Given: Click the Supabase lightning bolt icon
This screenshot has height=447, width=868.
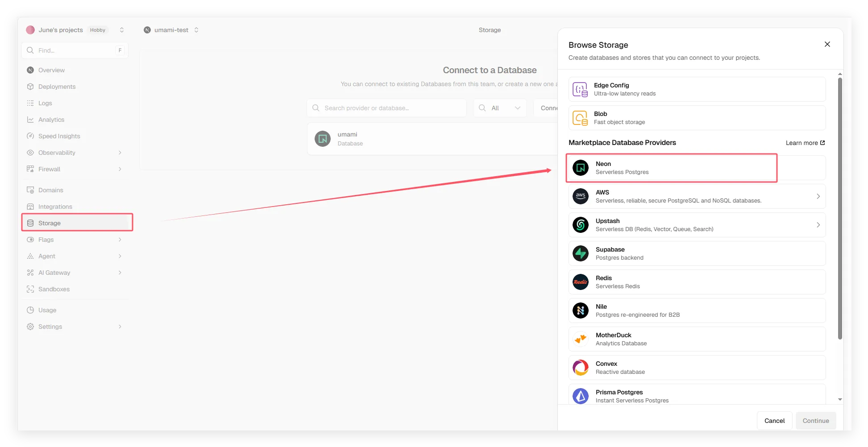Looking at the screenshot, I should click(581, 253).
